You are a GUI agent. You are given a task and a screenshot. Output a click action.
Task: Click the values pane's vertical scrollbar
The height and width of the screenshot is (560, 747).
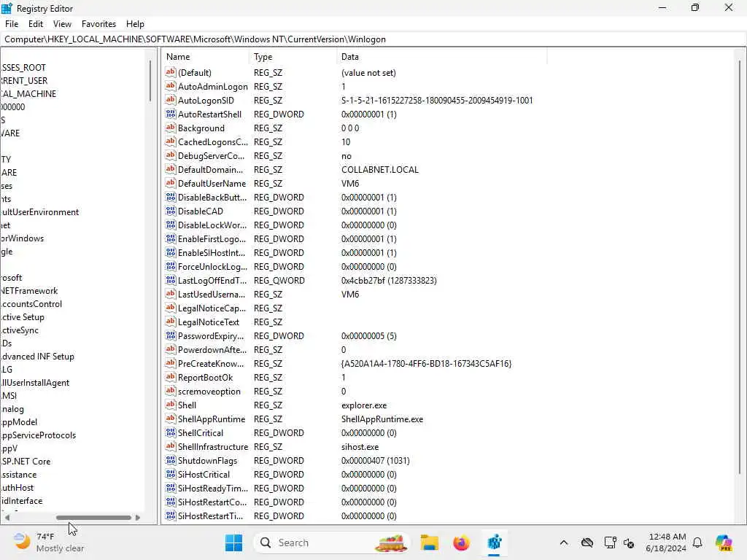(x=740, y=267)
